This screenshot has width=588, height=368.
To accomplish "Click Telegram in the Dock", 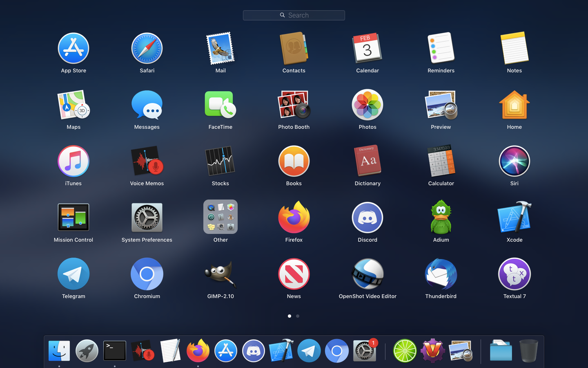I will pos(309,351).
